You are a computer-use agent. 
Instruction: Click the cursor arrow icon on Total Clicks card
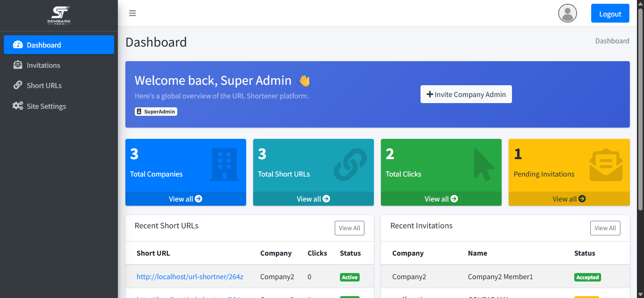click(484, 164)
